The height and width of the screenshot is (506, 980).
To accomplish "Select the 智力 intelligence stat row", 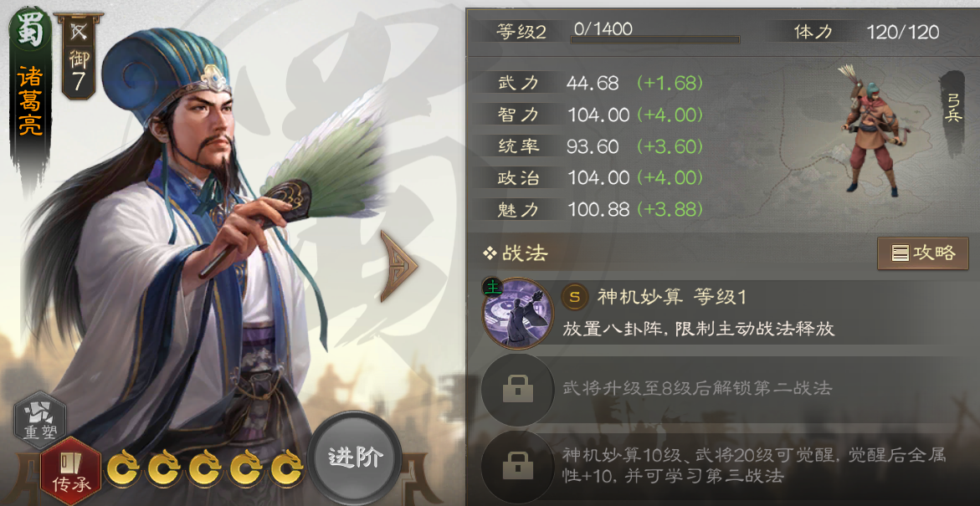I will pyautogui.click(x=602, y=115).
